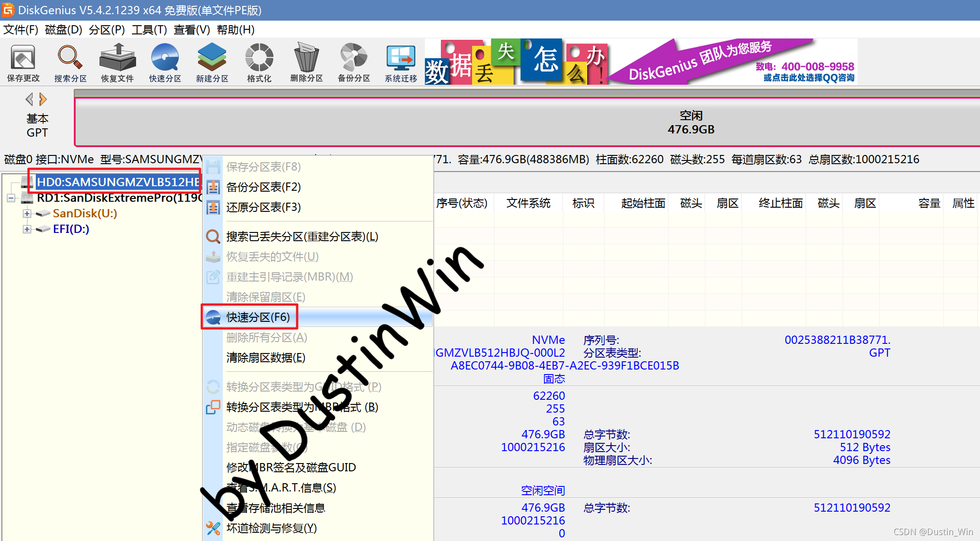The image size is (980, 541).
Task: Click the 文件系统 column header
Action: point(529,203)
